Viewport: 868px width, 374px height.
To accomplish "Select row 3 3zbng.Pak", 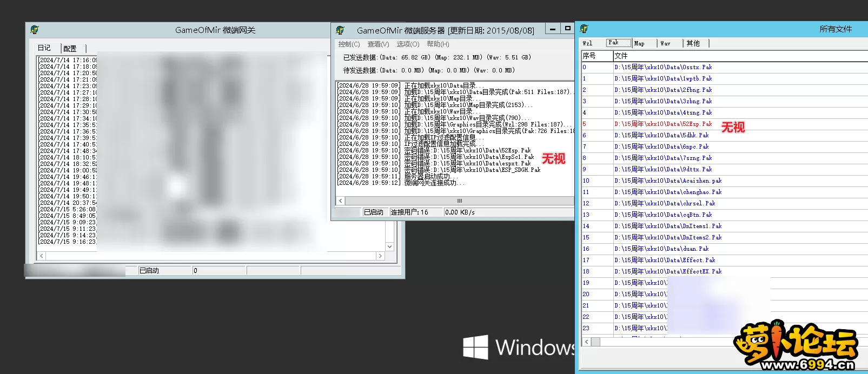I will tap(725, 102).
